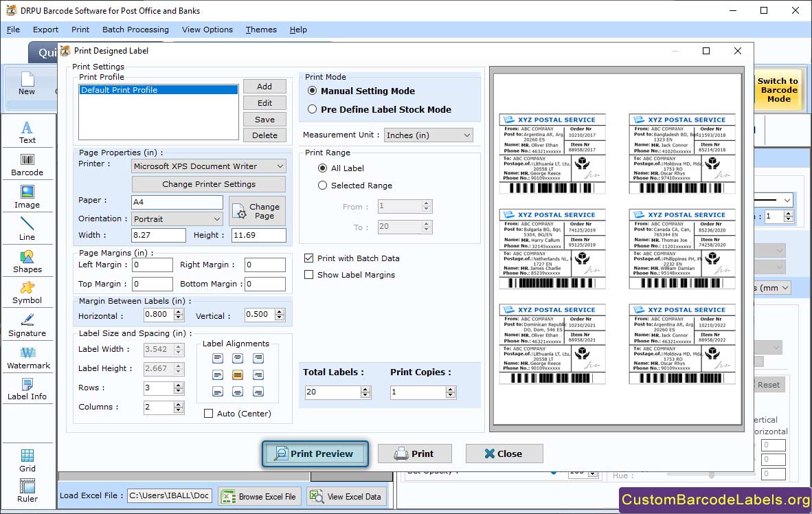The image size is (812, 514).
Task: Select highlighted middle-center label alignment
Action: tap(238, 375)
